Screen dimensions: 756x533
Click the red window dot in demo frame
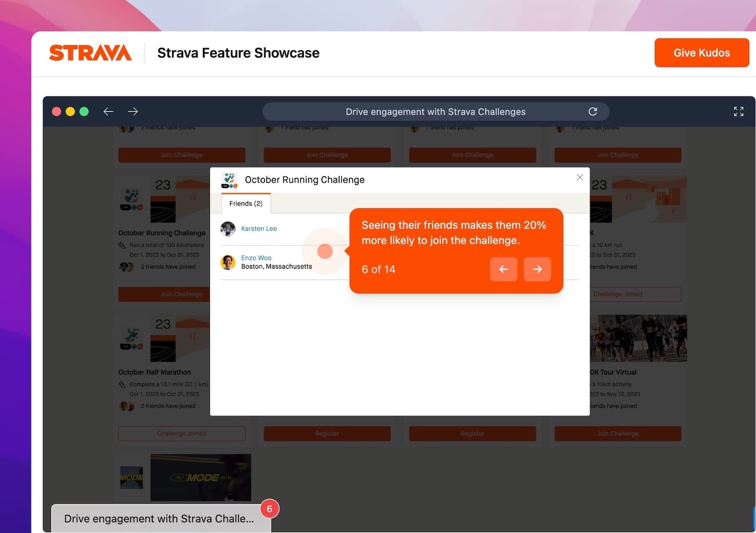(56, 111)
